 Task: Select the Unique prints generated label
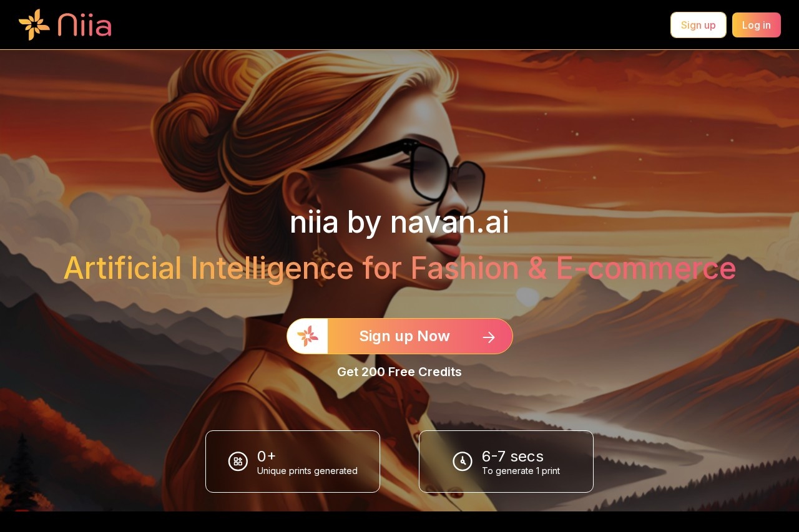[x=307, y=471]
